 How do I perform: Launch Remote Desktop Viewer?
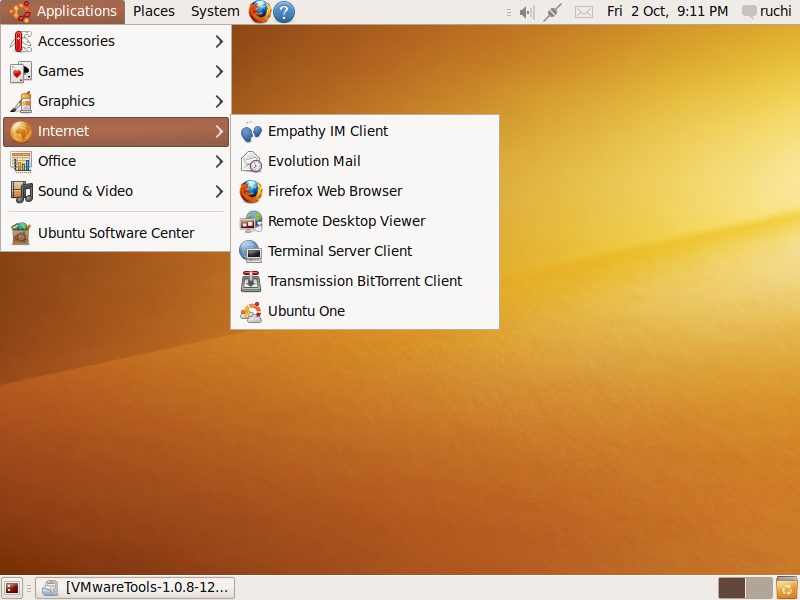(x=365, y=222)
